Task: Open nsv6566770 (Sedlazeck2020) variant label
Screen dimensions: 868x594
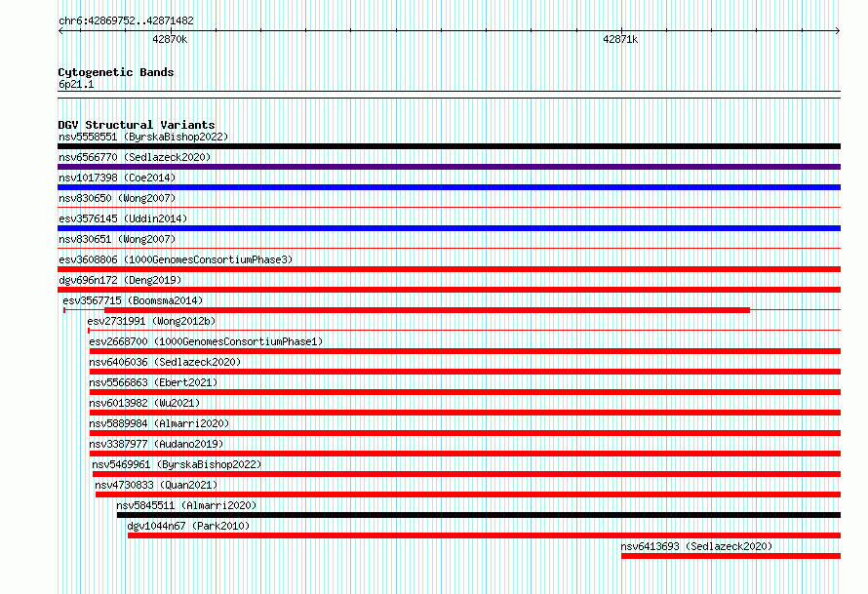Action: tap(135, 157)
